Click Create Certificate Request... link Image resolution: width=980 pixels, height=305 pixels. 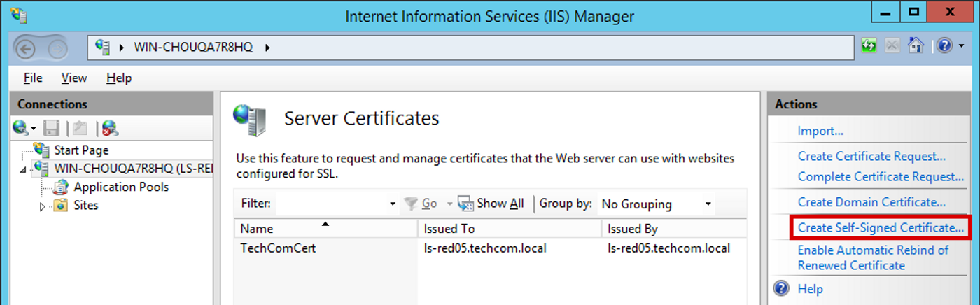point(871,156)
